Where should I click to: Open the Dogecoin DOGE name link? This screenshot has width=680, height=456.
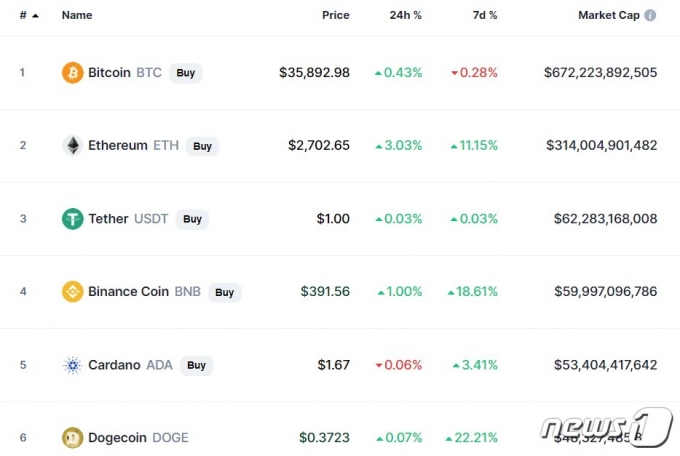(x=138, y=438)
